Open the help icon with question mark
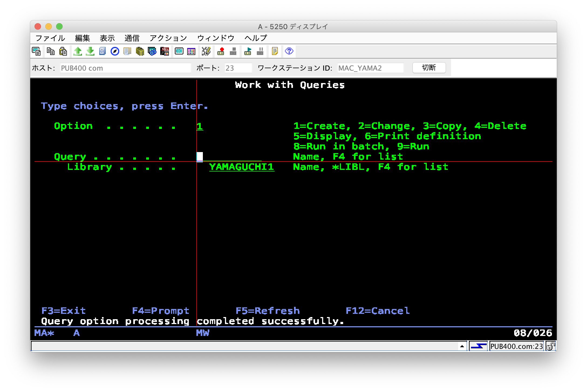The image size is (587, 392). (289, 51)
